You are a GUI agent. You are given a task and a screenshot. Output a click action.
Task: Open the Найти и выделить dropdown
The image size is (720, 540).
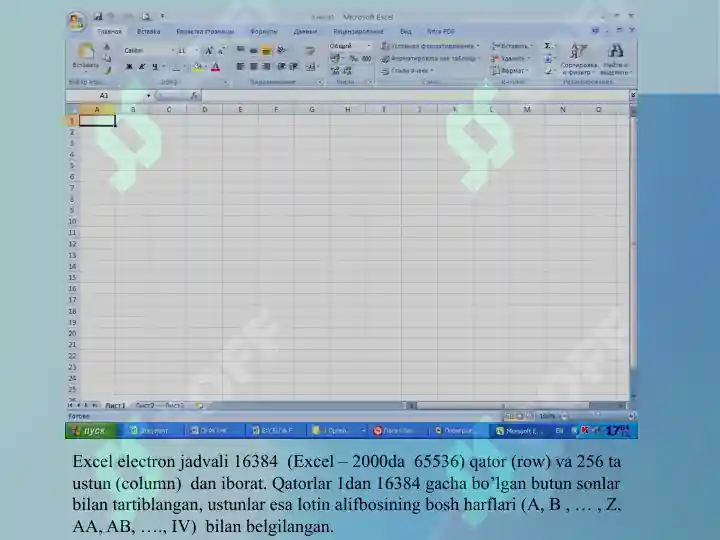pos(615,60)
